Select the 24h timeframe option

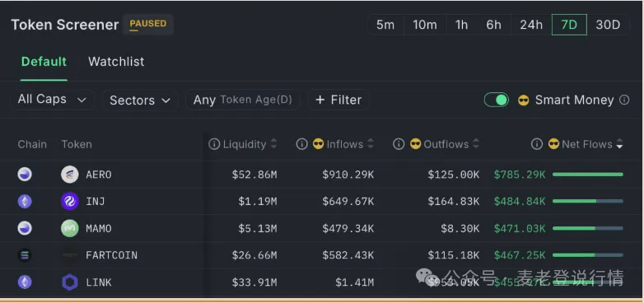click(x=531, y=25)
